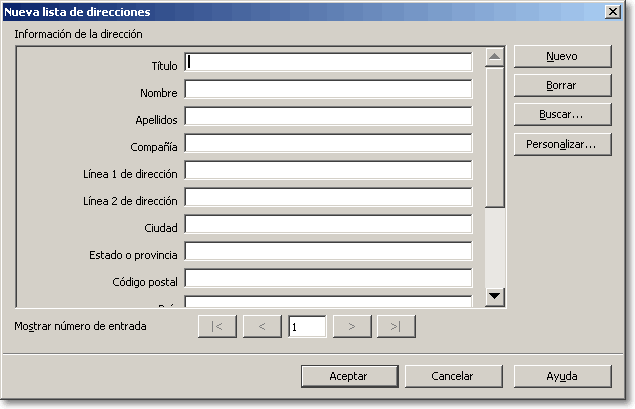Open Ayuda help

pos(563,376)
